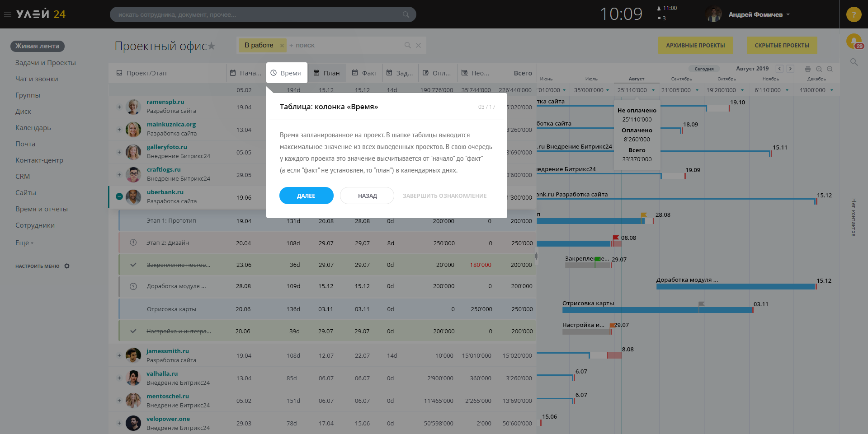Screen dimensions: 868x434
Task: Open the hamburger main menu icon
Action: [x=7, y=14]
